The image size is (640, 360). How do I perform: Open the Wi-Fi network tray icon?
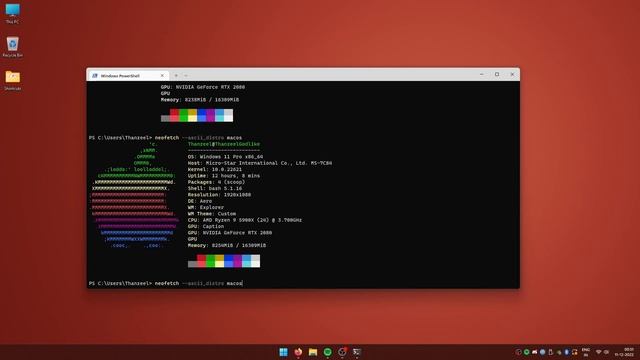pos(598,352)
